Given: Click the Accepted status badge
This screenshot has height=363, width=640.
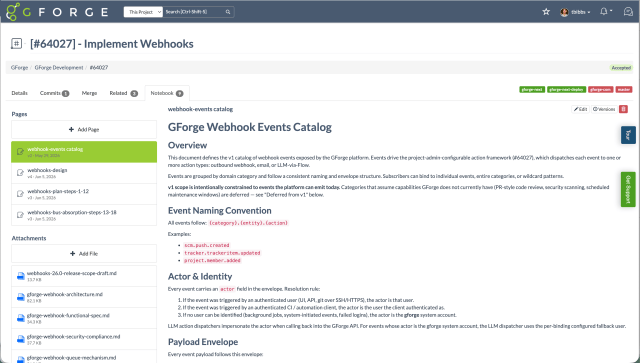Looking at the screenshot, I should click(621, 68).
